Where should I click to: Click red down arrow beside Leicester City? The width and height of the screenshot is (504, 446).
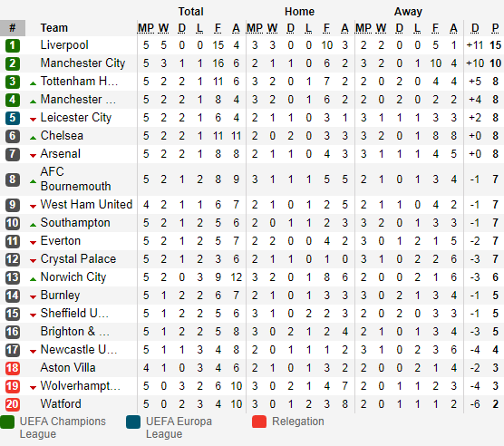tap(33, 120)
